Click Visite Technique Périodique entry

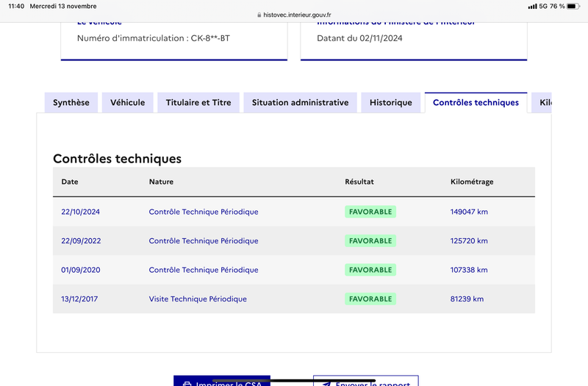click(x=198, y=299)
